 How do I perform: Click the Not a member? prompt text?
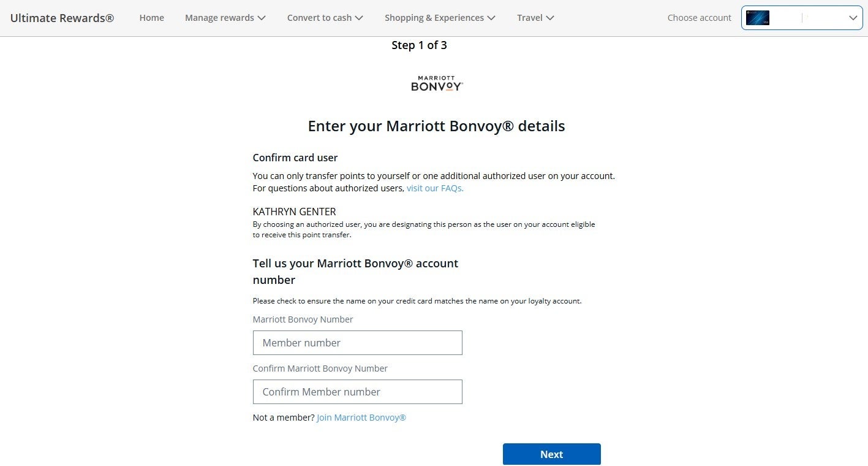click(x=284, y=417)
